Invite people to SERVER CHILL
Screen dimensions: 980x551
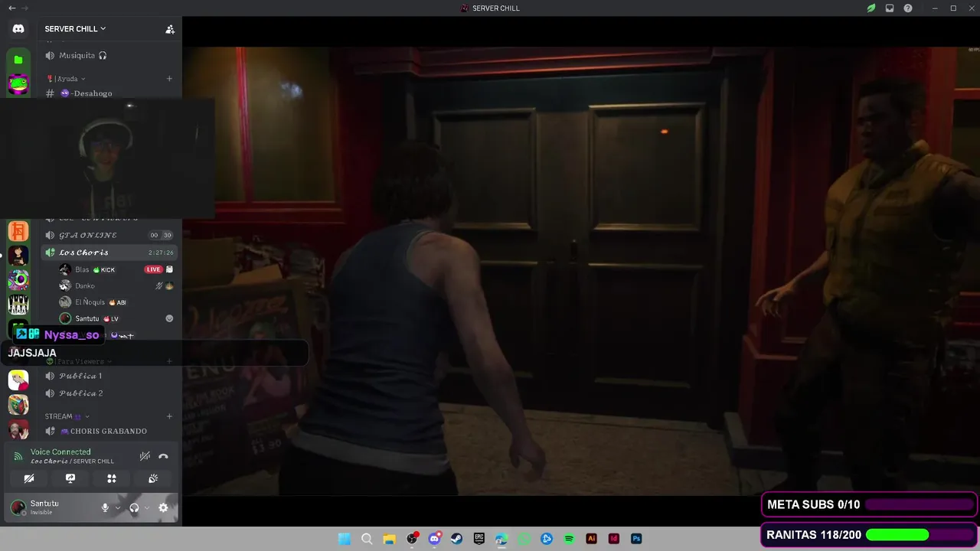coord(170,29)
